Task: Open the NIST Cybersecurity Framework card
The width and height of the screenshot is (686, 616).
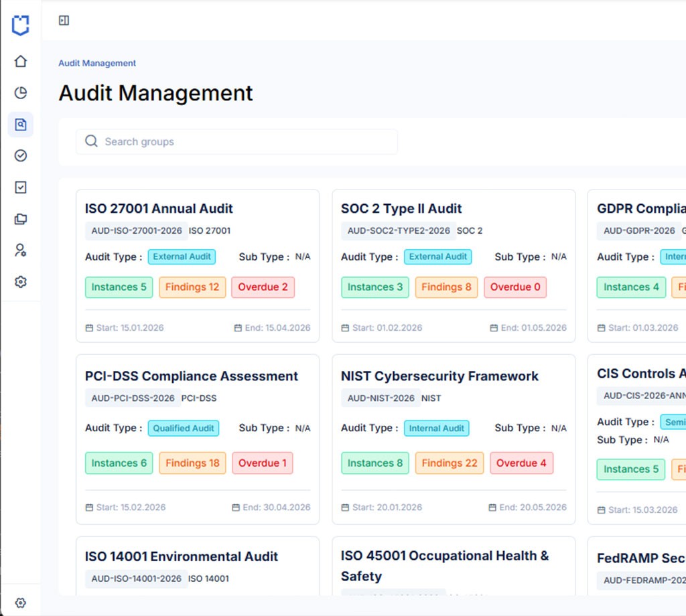Action: (x=454, y=439)
